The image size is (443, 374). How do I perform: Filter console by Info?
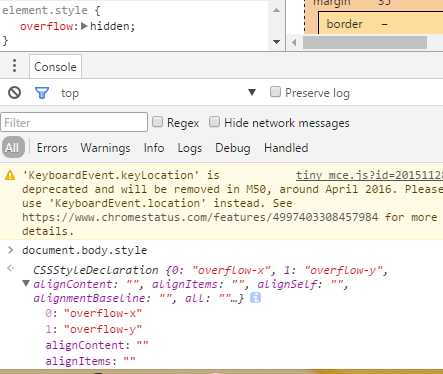(x=154, y=147)
